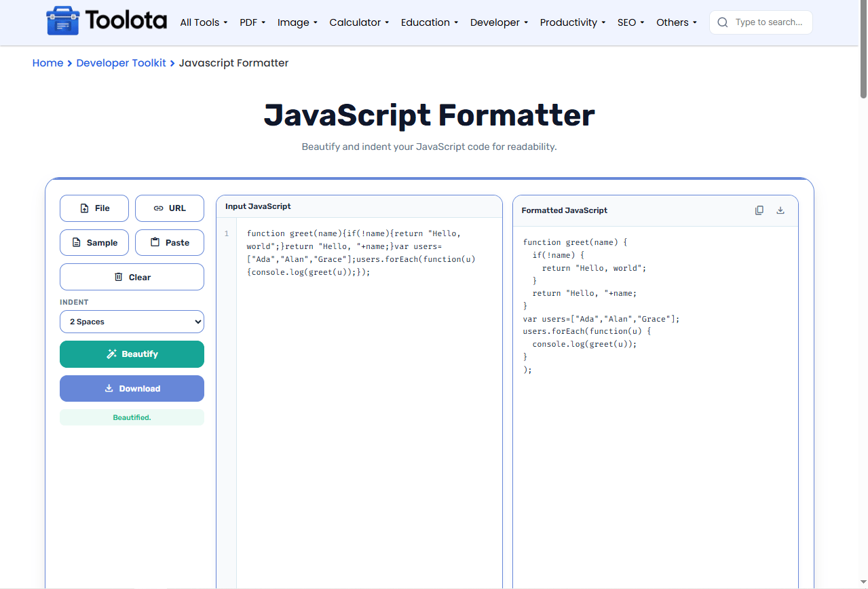
Task: Expand the Developer menu
Action: [x=499, y=22]
